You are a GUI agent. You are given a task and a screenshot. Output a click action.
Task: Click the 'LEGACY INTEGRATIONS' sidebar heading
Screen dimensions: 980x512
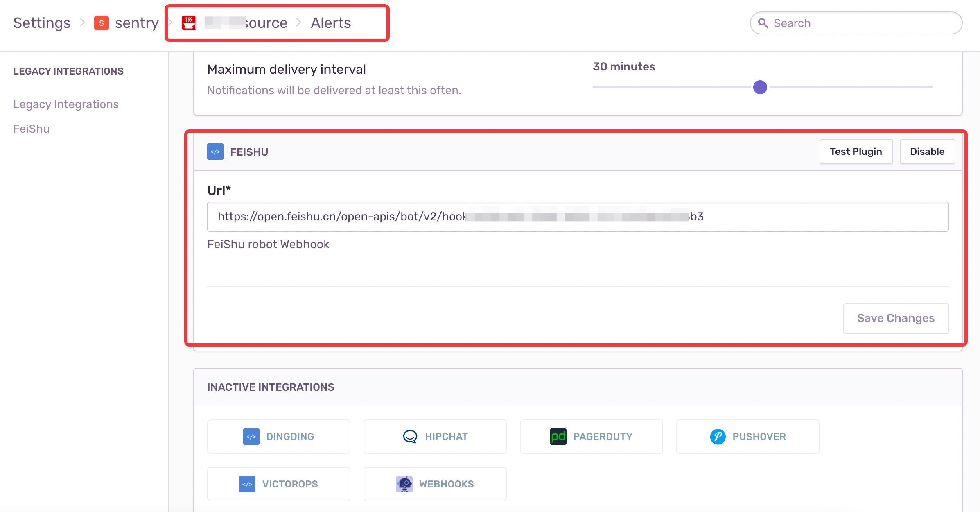coord(68,71)
